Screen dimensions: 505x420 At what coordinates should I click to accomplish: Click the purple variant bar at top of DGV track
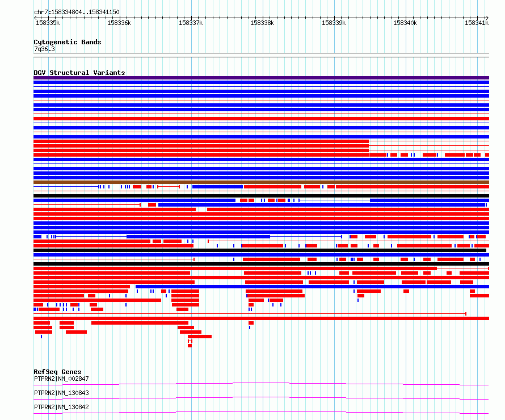pos(261,78)
